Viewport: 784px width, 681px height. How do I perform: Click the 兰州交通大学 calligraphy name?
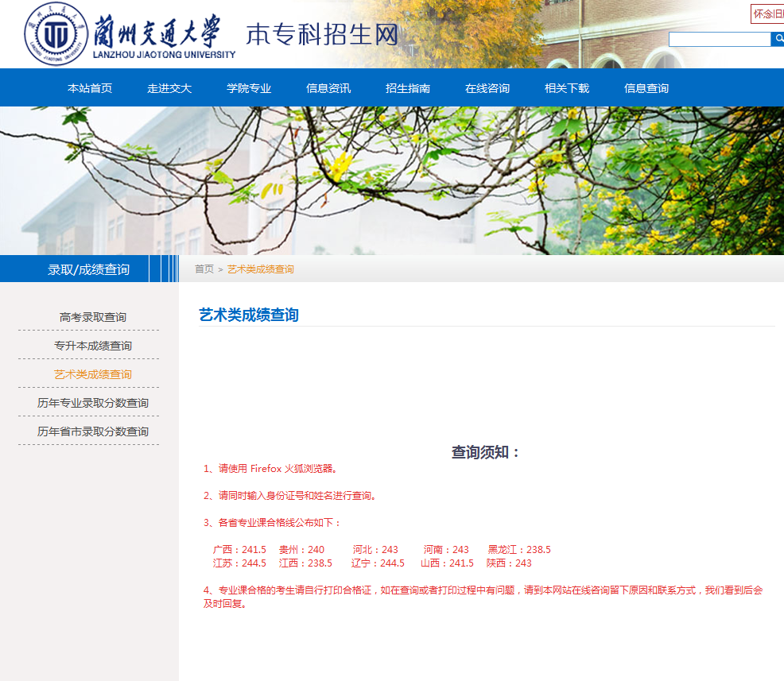coord(157,31)
